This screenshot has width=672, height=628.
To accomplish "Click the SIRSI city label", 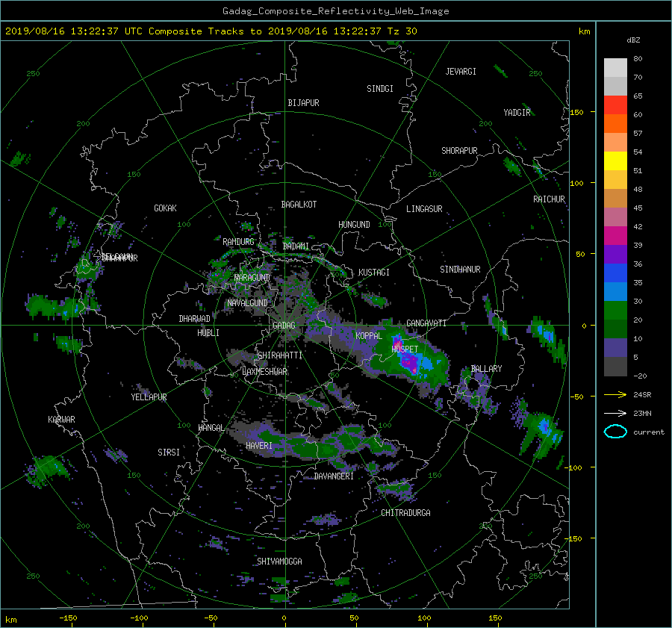I will click(169, 453).
